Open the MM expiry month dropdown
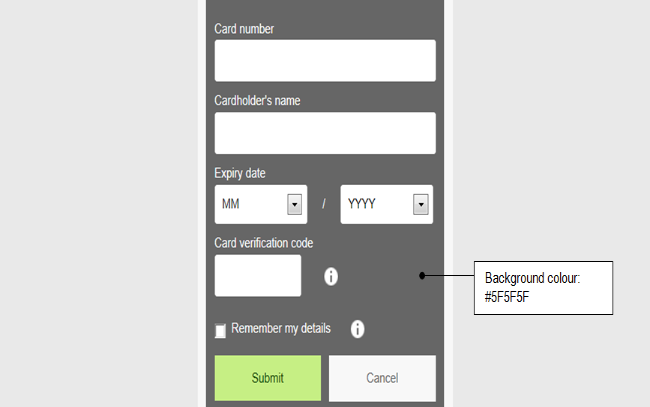This screenshot has height=407, width=650. (x=251, y=204)
